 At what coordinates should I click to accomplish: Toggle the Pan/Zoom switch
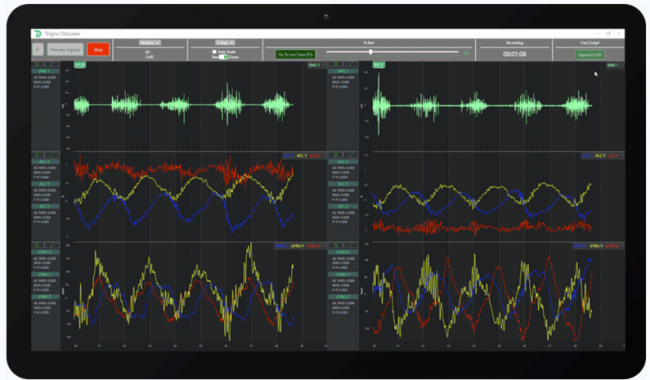point(223,57)
